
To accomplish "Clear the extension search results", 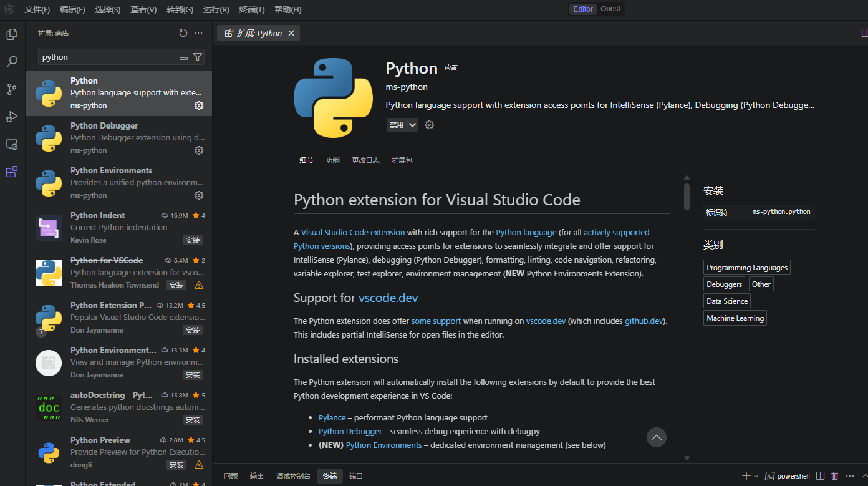I will pos(184,57).
